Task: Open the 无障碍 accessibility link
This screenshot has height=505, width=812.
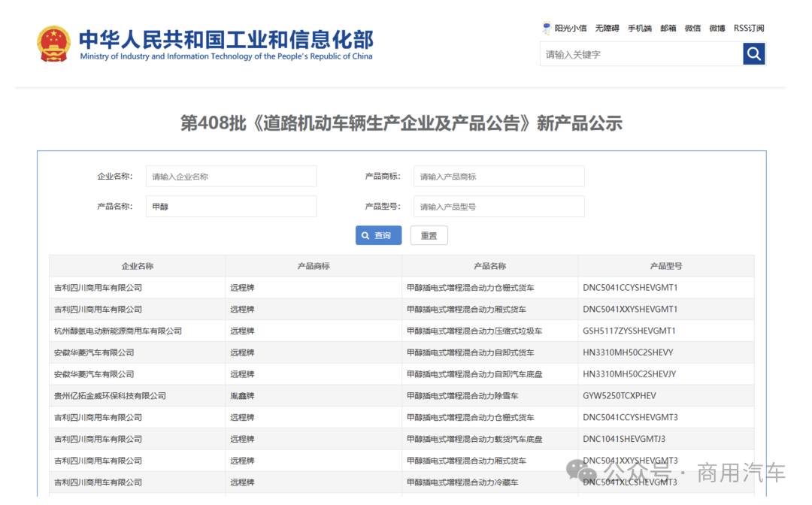Action: (x=607, y=28)
